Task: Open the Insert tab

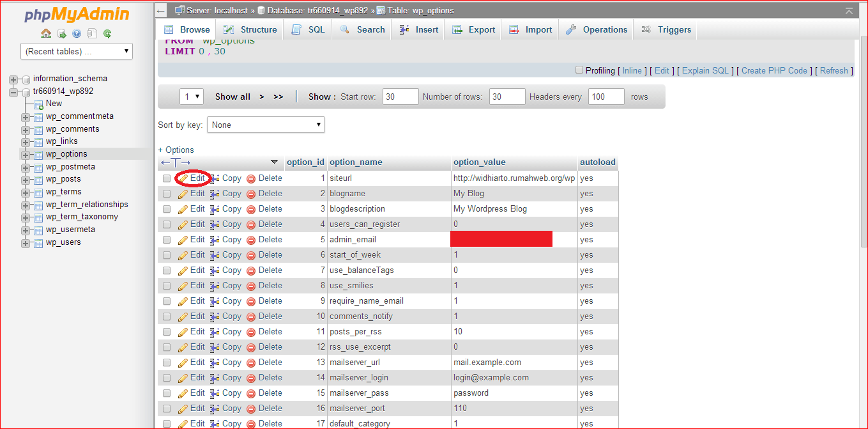Action: click(418, 29)
